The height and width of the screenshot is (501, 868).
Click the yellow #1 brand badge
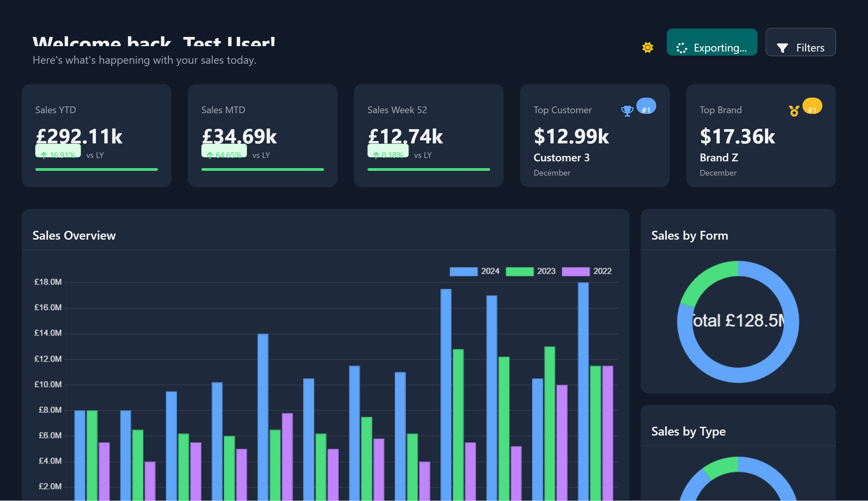(x=812, y=106)
